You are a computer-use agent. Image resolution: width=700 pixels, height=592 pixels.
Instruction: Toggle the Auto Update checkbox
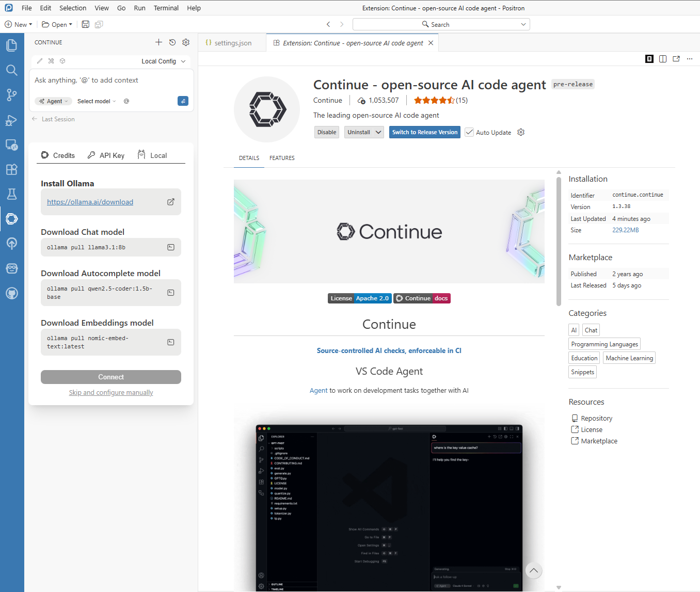[469, 132]
